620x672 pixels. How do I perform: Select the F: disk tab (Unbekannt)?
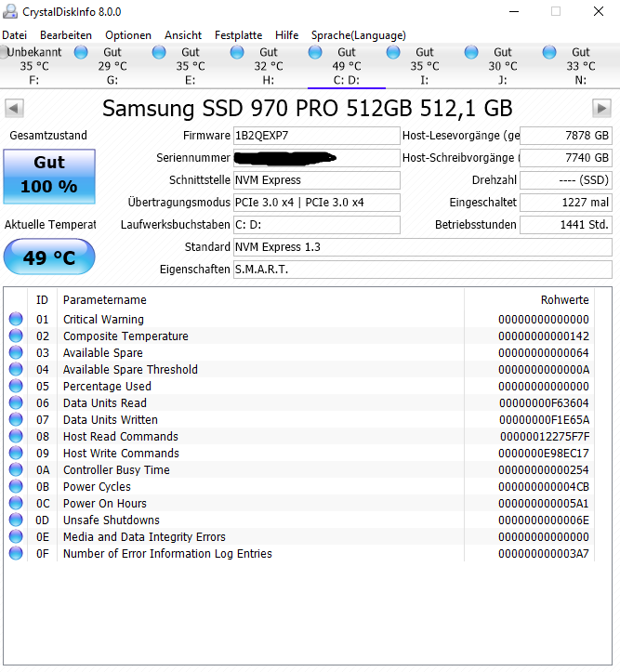[x=34, y=66]
